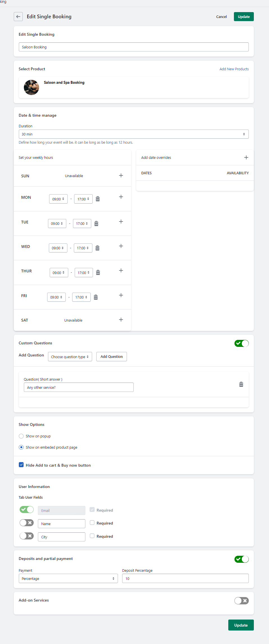Click the Cancel button
The width and height of the screenshot is (269, 644).
pos(221,17)
